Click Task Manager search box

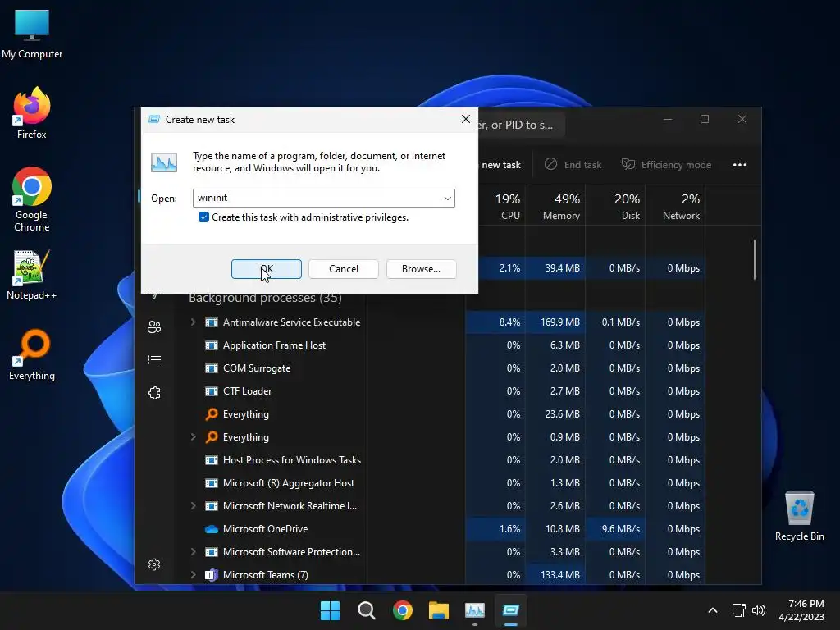[521, 125]
